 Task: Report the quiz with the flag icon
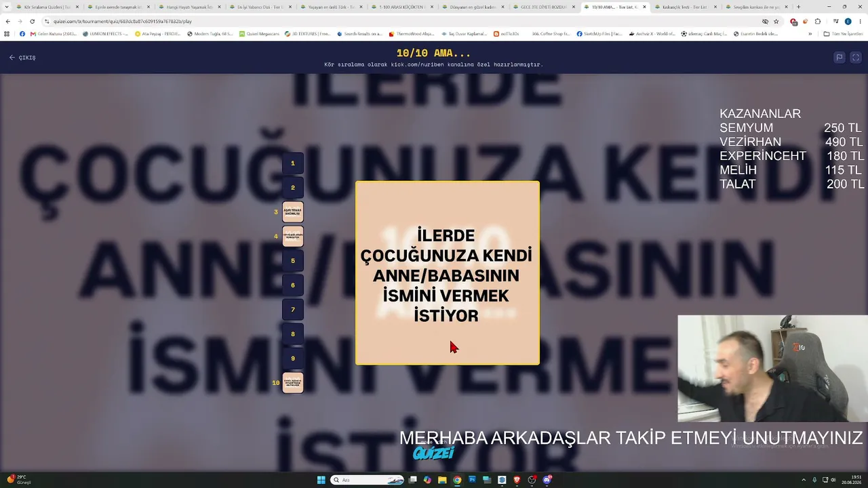839,58
